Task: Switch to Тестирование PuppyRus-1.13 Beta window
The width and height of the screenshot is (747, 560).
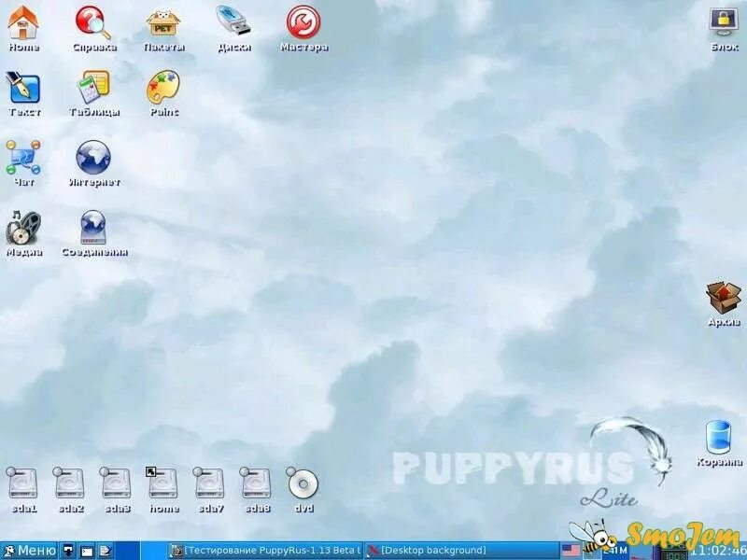Action: click(266, 551)
